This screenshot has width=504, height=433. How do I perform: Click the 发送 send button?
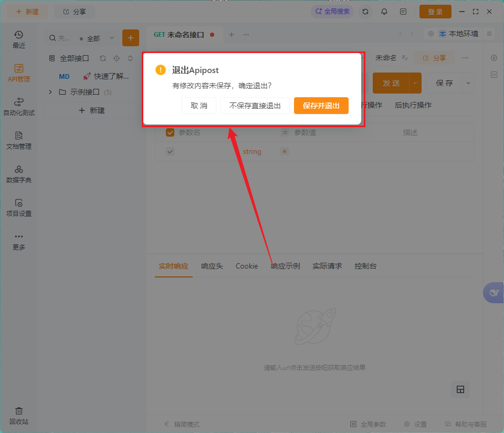(391, 83)
